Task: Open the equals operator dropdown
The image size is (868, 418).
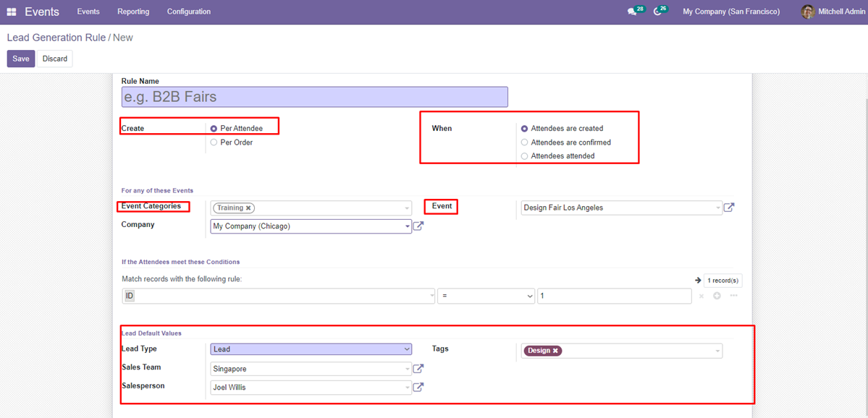Action: [485, 296]
